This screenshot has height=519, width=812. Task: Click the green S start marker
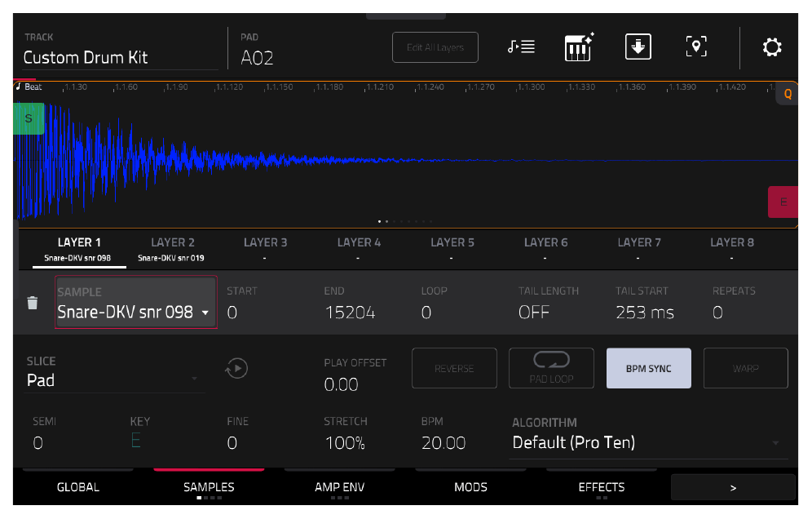[29, 118]
